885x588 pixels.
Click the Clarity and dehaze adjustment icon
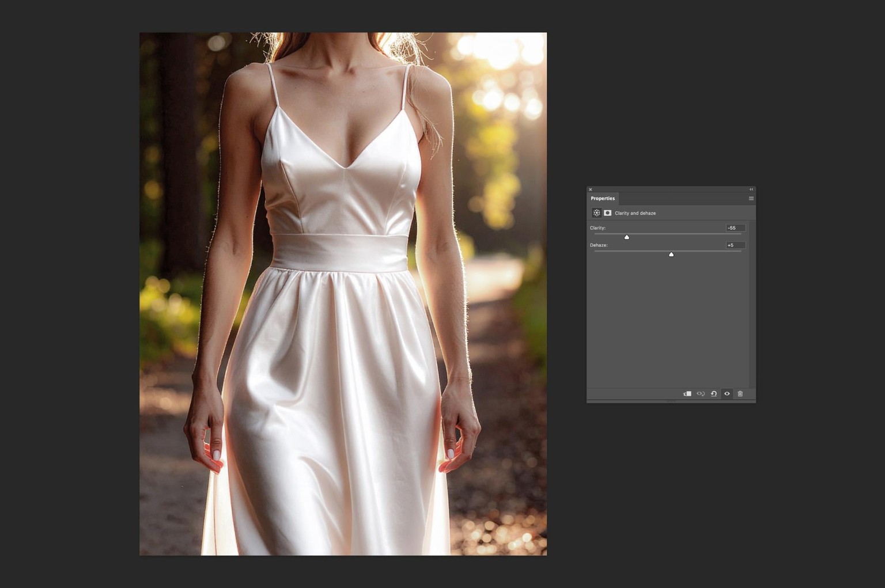tap(596, 213)
